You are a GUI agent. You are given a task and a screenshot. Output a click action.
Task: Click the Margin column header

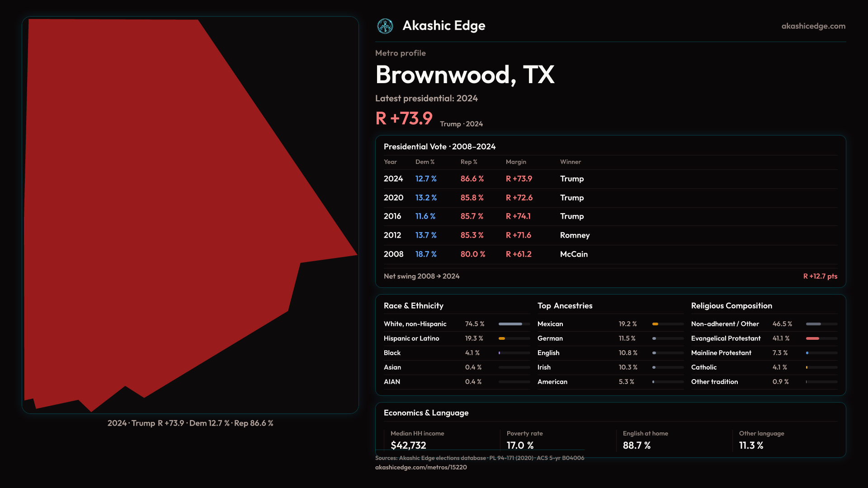pyautogui.click(x=516, y=162)
